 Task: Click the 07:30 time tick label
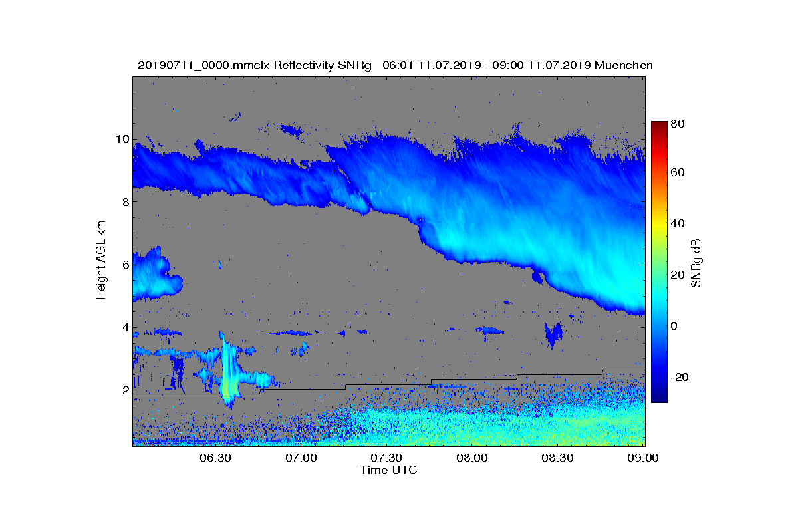[386, 458]
